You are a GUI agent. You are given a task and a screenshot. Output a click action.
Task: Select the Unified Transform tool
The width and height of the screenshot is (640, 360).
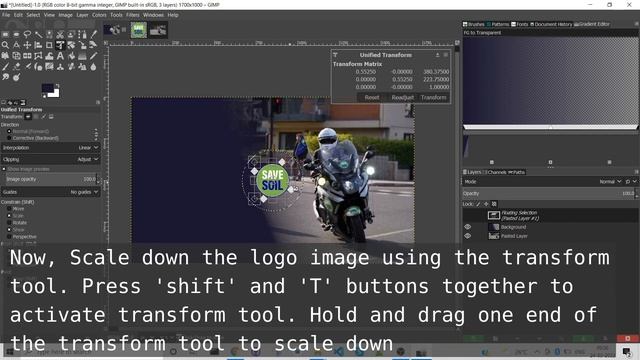(60, 45)
